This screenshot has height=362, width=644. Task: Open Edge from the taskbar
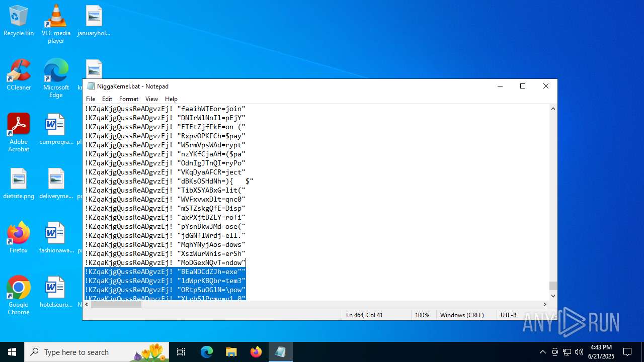[x=207, y=352]
